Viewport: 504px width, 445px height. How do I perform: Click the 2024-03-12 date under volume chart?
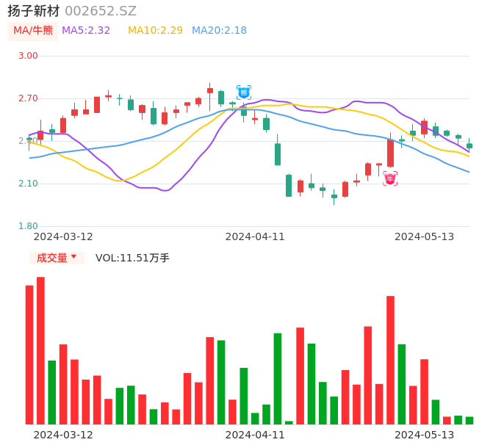63,434
